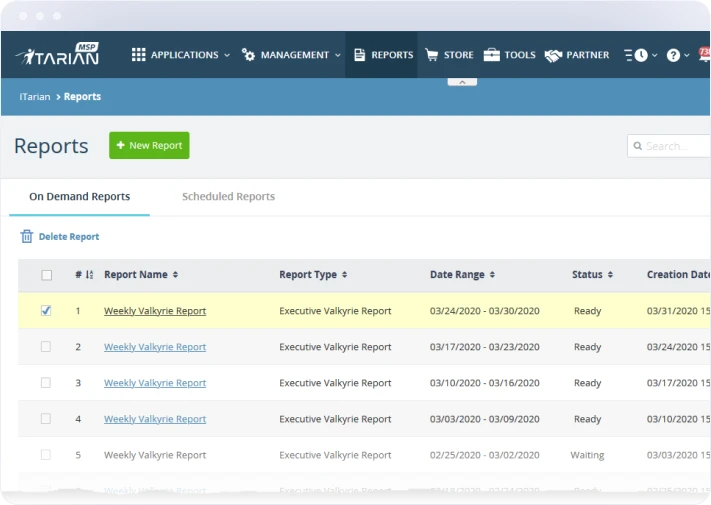This screenshot has width=711, height=505.
Task: Click date range 02/25/2020 - 03/02/2020
Action: tap(485, 455)
